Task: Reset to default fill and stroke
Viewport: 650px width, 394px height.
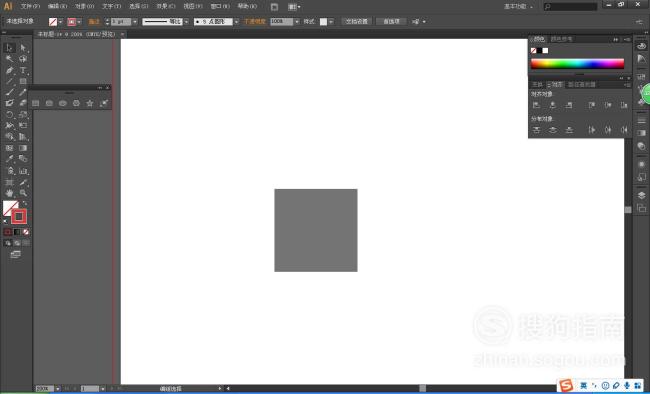Action: click(x=5, y=222)
